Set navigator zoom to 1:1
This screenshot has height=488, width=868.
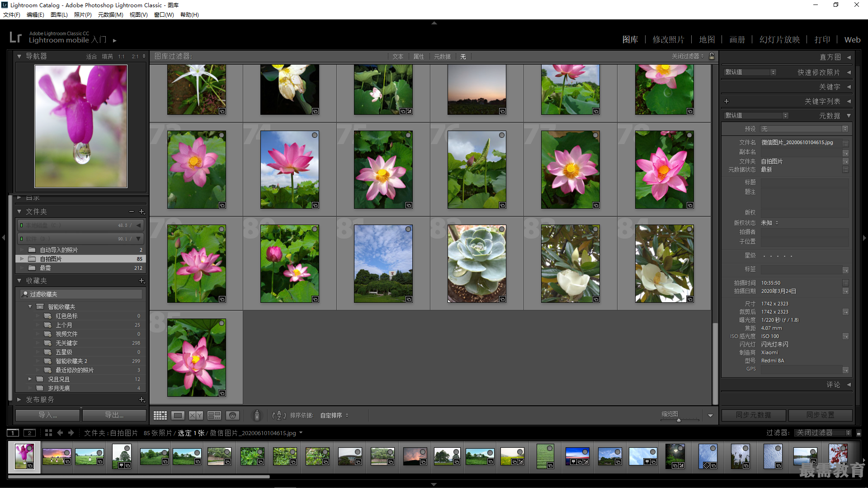[x=121, y=56]
